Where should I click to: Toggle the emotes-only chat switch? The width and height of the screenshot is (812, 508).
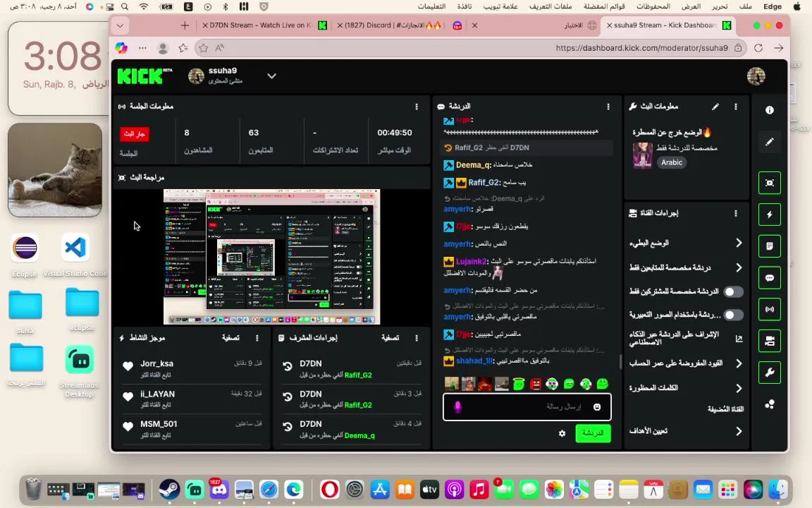point(733,315)
